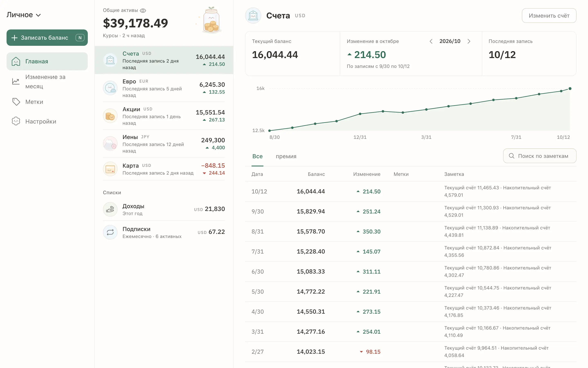Go to the previous month with the left chevron
This screenshot has width=588, height=368.
pos(431,41)
